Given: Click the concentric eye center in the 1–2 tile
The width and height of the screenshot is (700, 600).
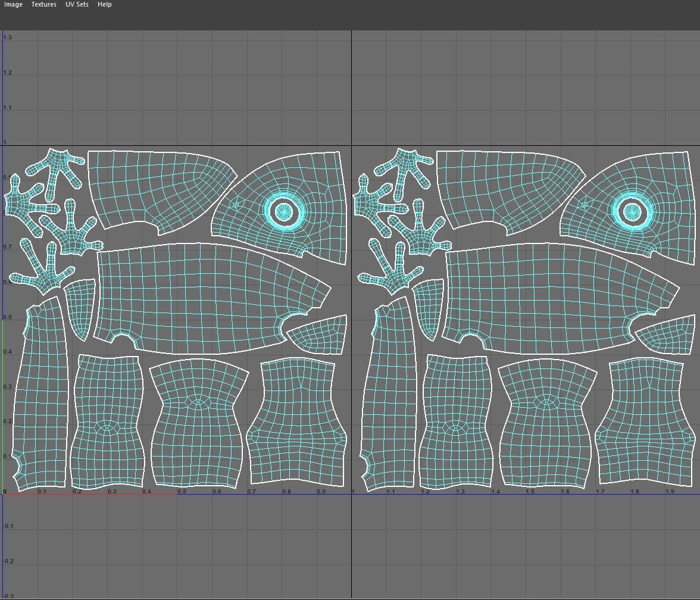Looking at the screenshot, I should pos(632,212).
